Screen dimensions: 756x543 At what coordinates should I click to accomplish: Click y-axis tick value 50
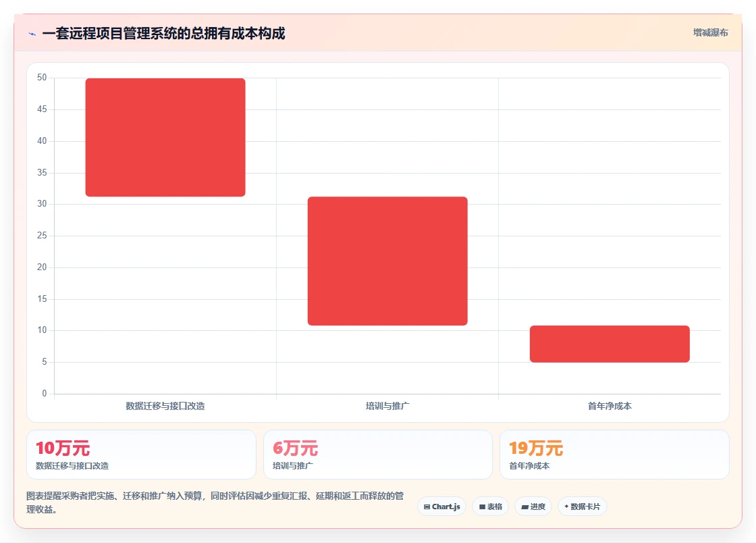click(x=42, y=78)
